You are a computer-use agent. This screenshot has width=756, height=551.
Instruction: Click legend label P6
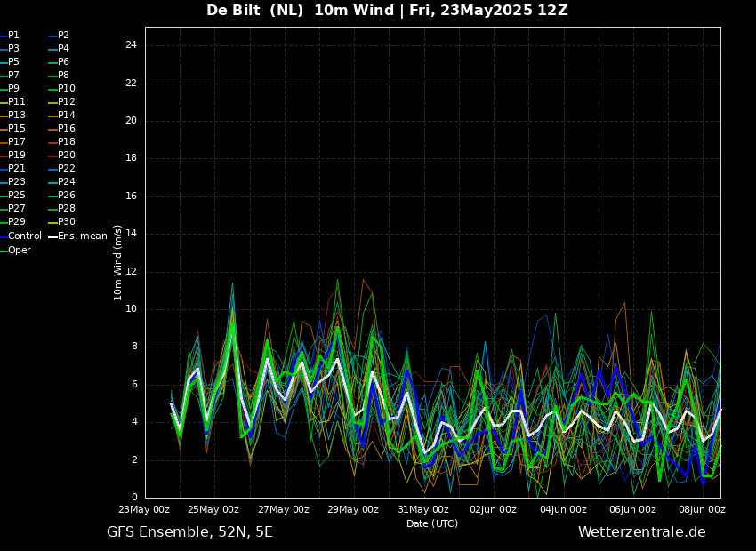[x=64, y=61]
